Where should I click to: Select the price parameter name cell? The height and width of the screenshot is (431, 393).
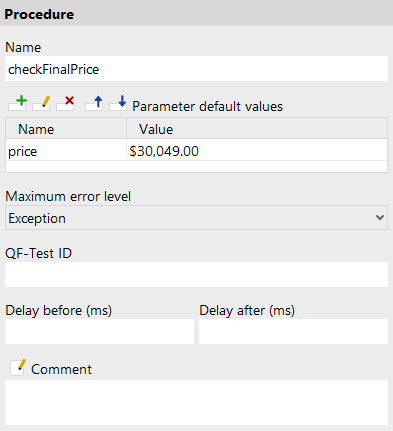(66, 151)
